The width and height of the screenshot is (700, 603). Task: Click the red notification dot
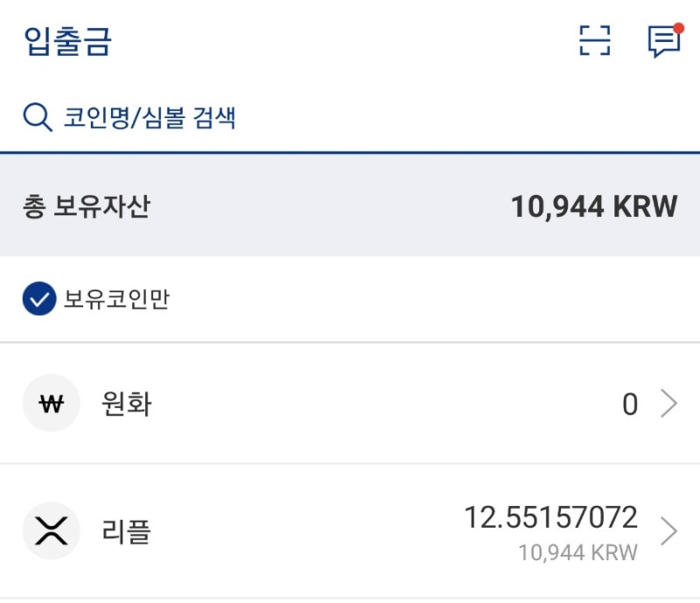click(679, 28)
